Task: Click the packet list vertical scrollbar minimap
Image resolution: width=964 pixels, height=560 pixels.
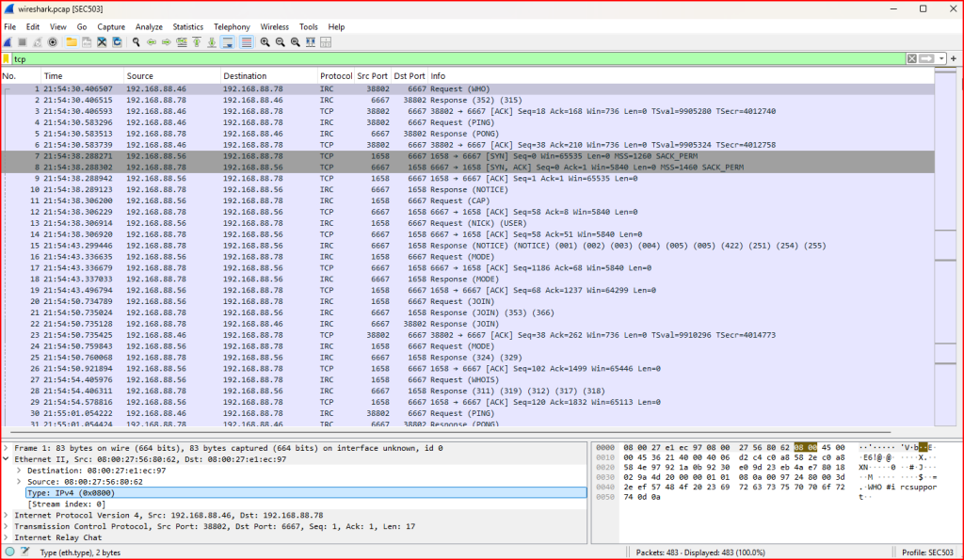Action: tap(945, 248)
